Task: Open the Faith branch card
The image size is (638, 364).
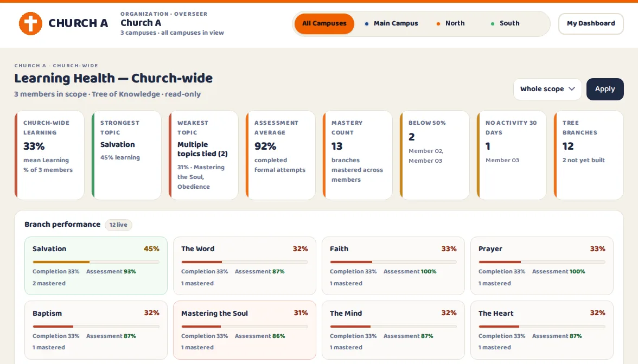Action: tap(393, 266)
